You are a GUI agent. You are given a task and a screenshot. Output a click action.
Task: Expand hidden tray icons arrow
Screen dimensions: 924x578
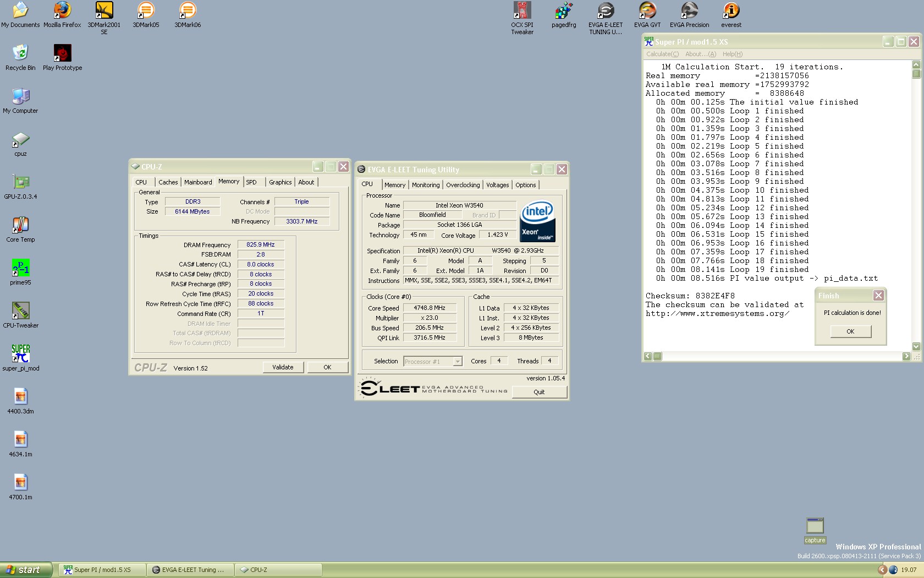click(882, 570)
